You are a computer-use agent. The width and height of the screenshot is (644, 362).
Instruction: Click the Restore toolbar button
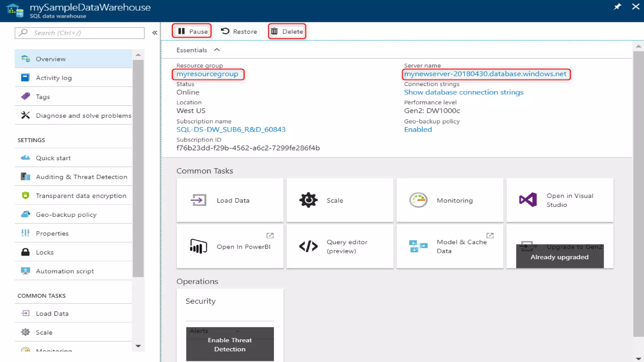239,31
